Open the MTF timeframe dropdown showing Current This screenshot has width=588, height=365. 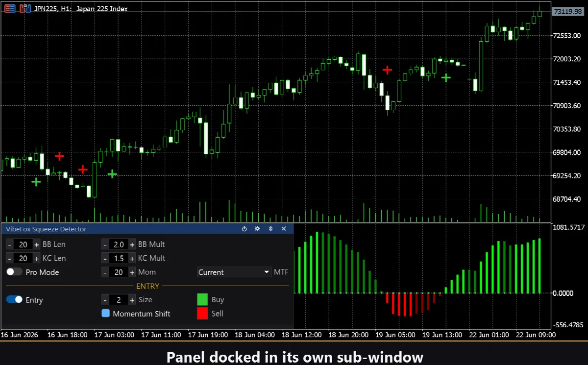[234, 272]
